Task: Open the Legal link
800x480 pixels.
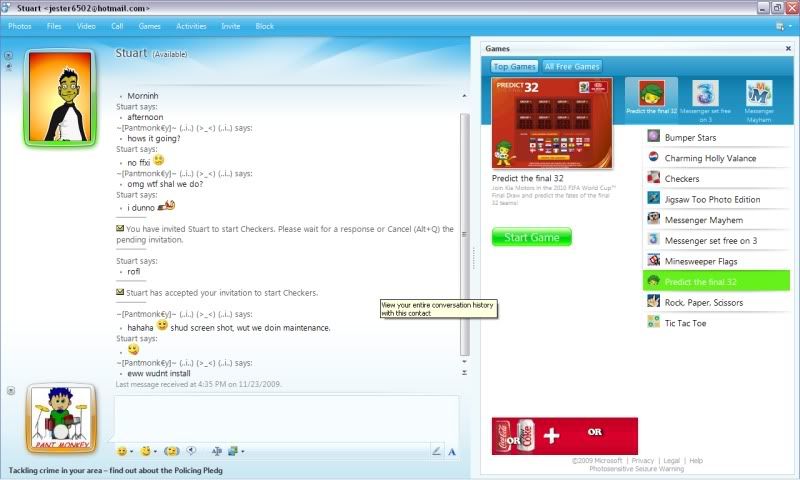Action: pyautogui.click(x=671, y=461)
